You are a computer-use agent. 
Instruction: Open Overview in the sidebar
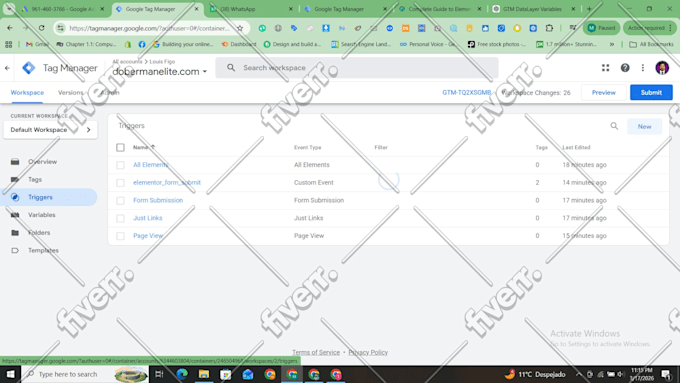[x=42, y=161]
